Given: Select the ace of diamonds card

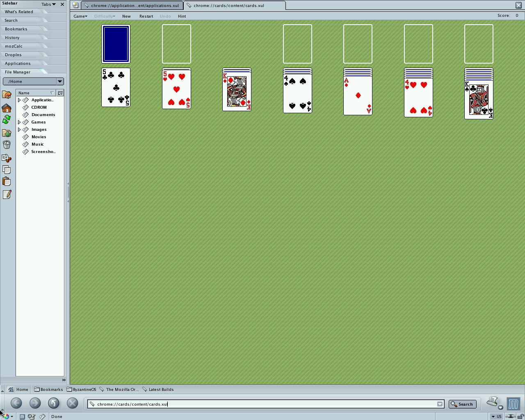Looking at the screenshot, I should pos(358,96).
